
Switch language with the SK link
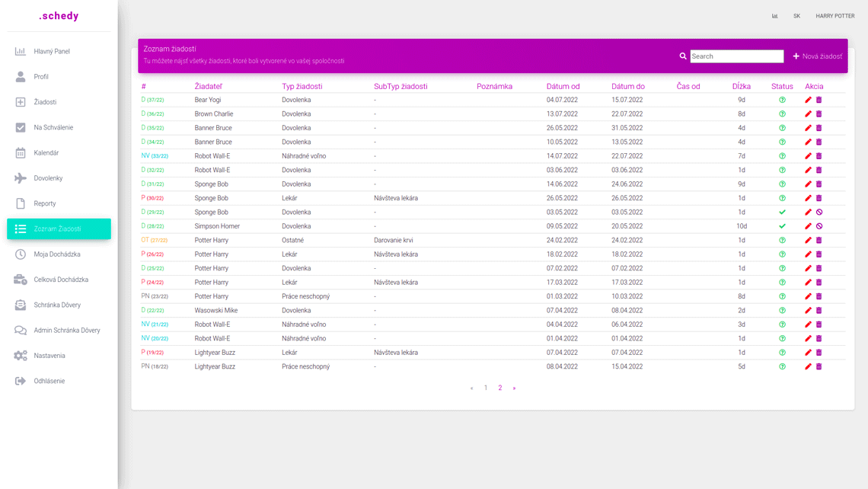(796, 16)
